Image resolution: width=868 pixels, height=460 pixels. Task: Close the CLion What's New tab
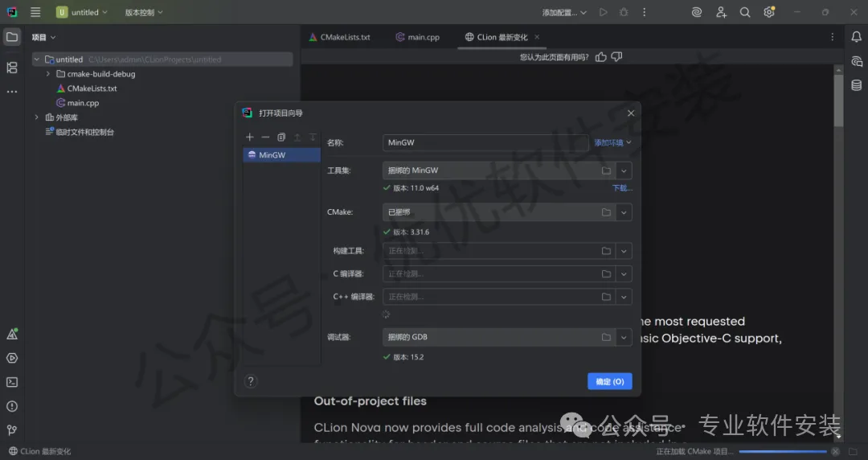click(x=537, y=37)
